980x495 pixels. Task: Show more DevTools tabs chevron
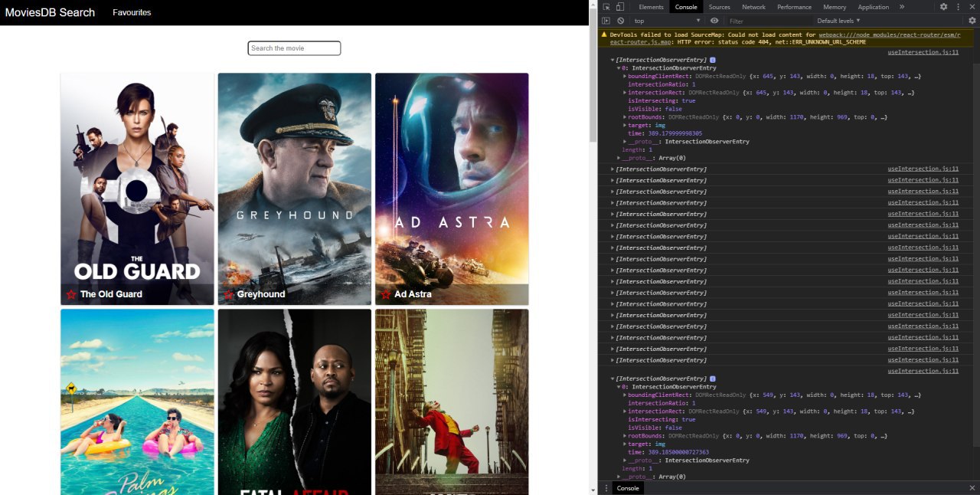coord(901,7)
